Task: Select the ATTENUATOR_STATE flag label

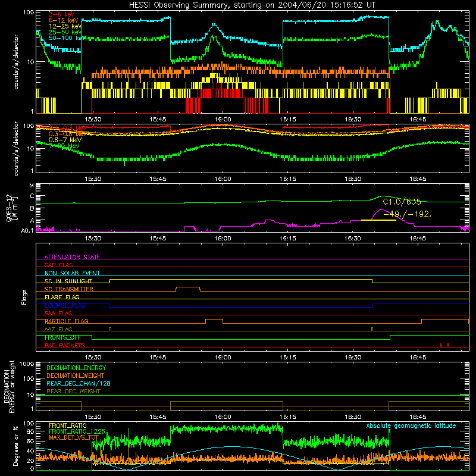Action: point(72,257)
